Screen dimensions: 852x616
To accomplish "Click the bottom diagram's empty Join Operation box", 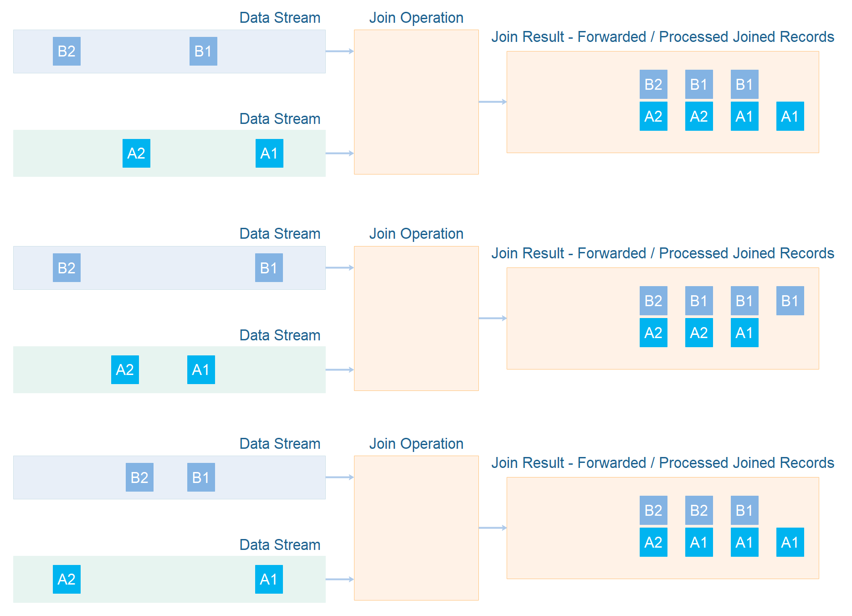I will [416, 528].
